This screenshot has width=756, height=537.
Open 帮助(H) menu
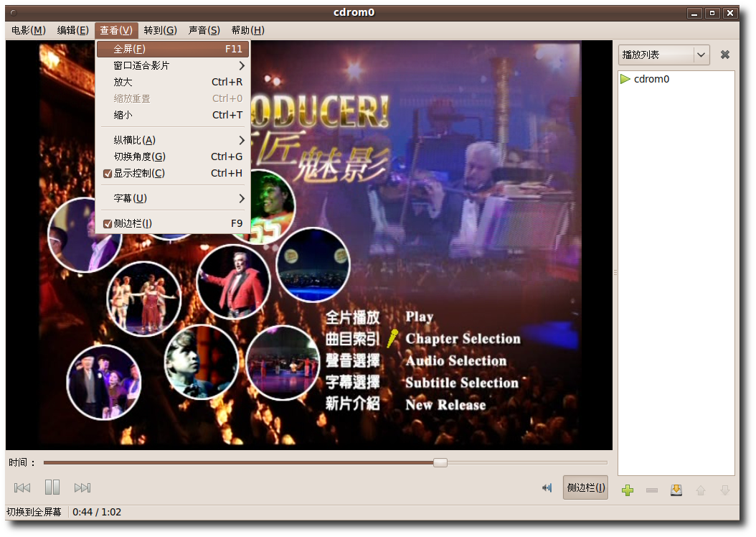click(x=248, y=30)
